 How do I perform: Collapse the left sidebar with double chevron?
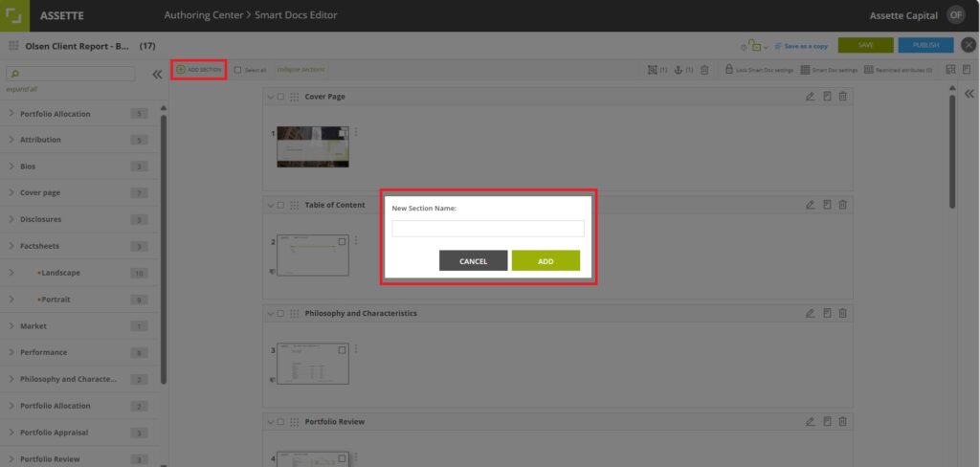(x=158, y=75)
